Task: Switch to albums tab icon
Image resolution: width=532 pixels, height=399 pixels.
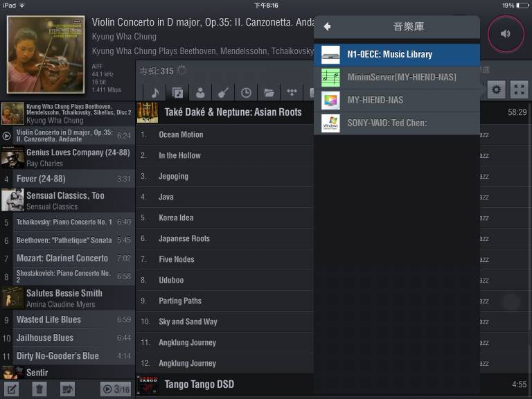Action: (x=177, y=92)
